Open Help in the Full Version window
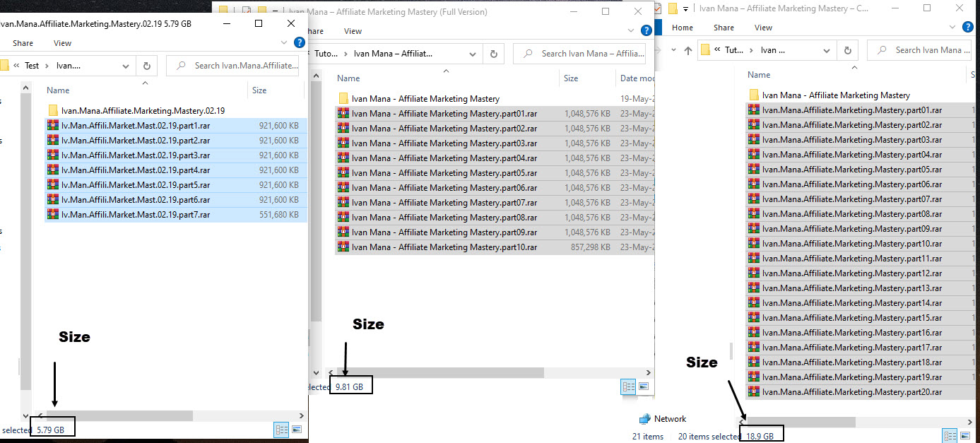The height and width of the screenshot is (443, 980). [645, 30]
